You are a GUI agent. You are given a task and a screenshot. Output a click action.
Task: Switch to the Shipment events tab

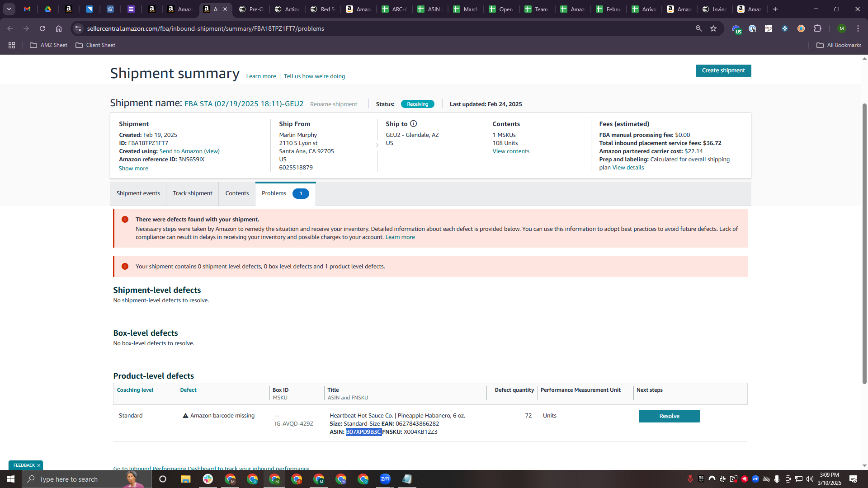[x=138, y=193]
